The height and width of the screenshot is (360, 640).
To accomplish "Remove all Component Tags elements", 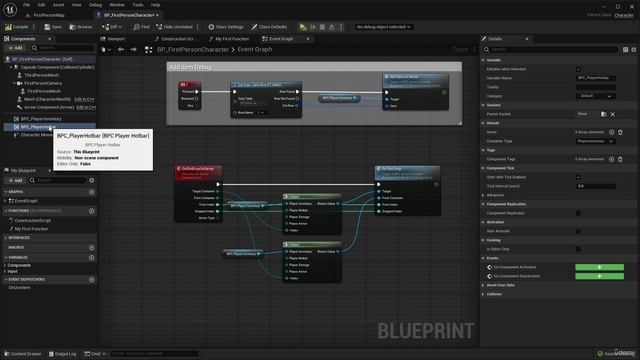I will (x=620, y=159).
